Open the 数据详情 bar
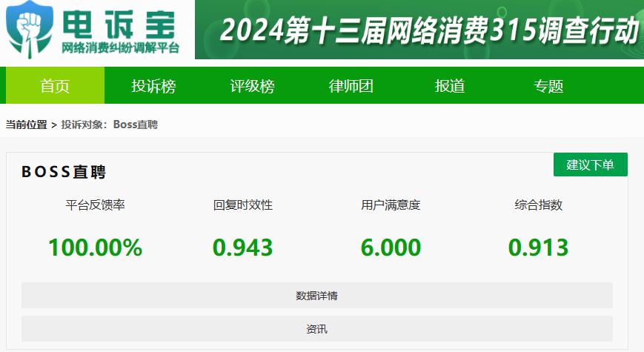The image size is (644, 352). [317, 296]
